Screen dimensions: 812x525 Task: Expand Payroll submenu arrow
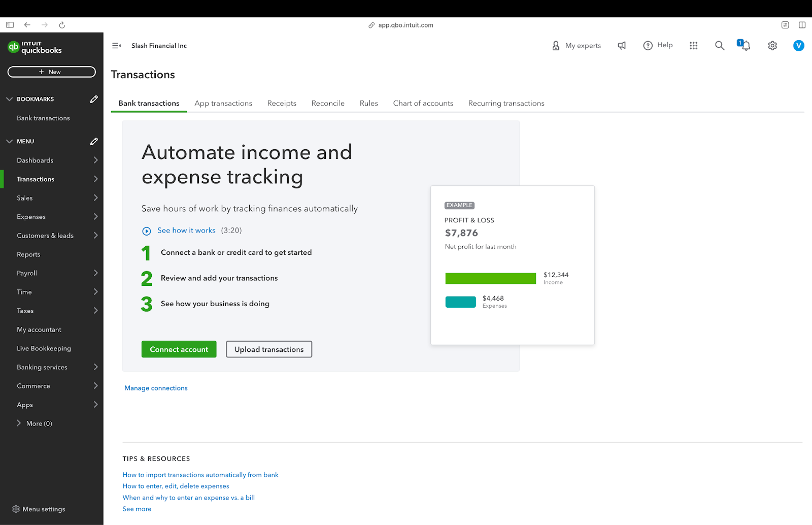click(x=95, y=273)
